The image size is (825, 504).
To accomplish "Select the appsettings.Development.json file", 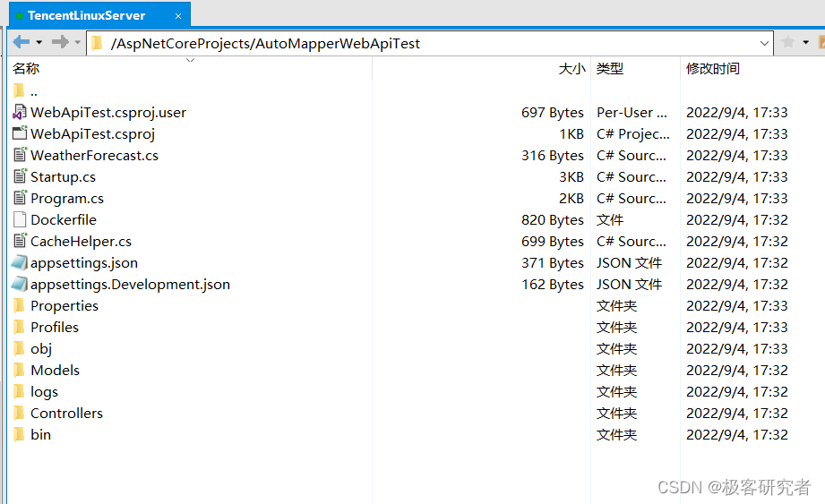I will click(x=130, y=285).
